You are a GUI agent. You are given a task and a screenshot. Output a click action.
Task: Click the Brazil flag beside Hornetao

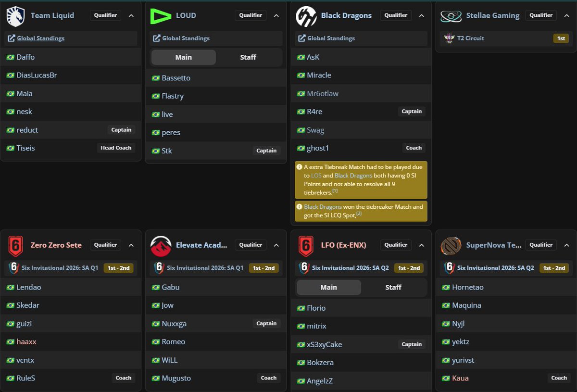click(446, 287)
